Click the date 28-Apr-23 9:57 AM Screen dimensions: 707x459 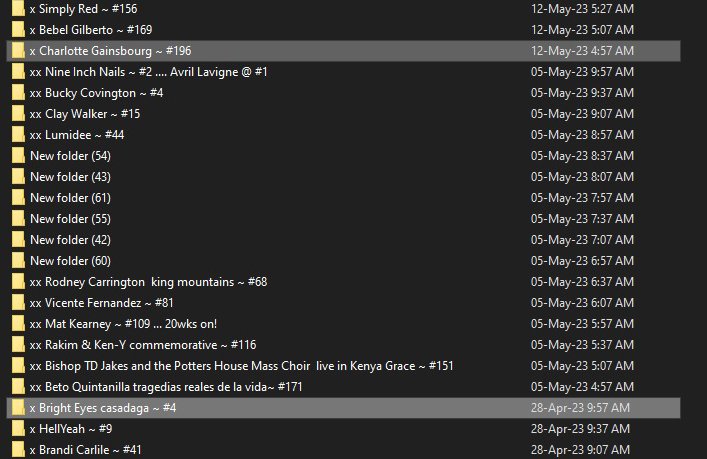pos(580,408)
